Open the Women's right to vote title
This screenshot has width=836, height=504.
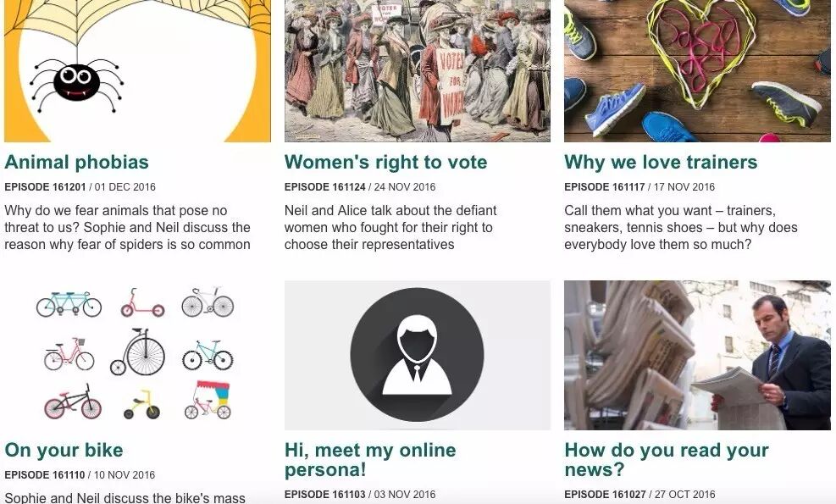pos(385,162)
